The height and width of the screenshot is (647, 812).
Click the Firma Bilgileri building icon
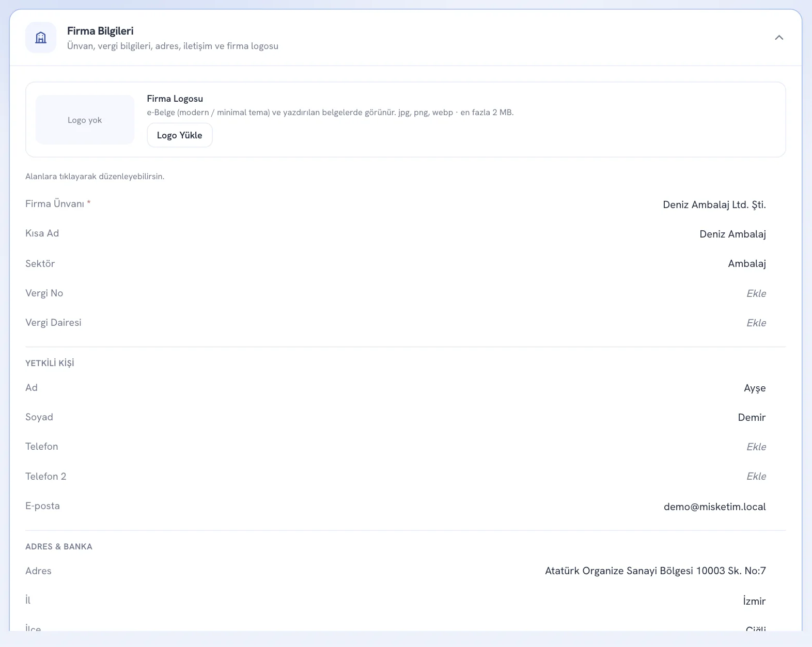click(41, 38)
